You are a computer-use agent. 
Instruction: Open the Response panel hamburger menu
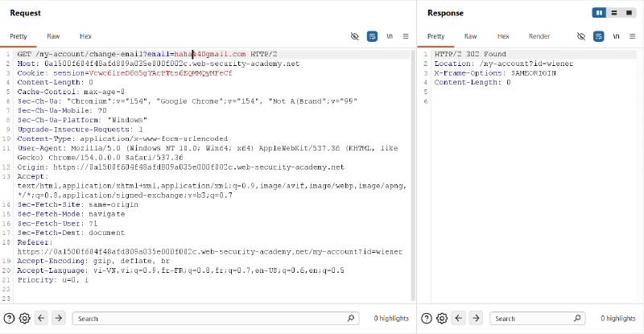(633, 36)
